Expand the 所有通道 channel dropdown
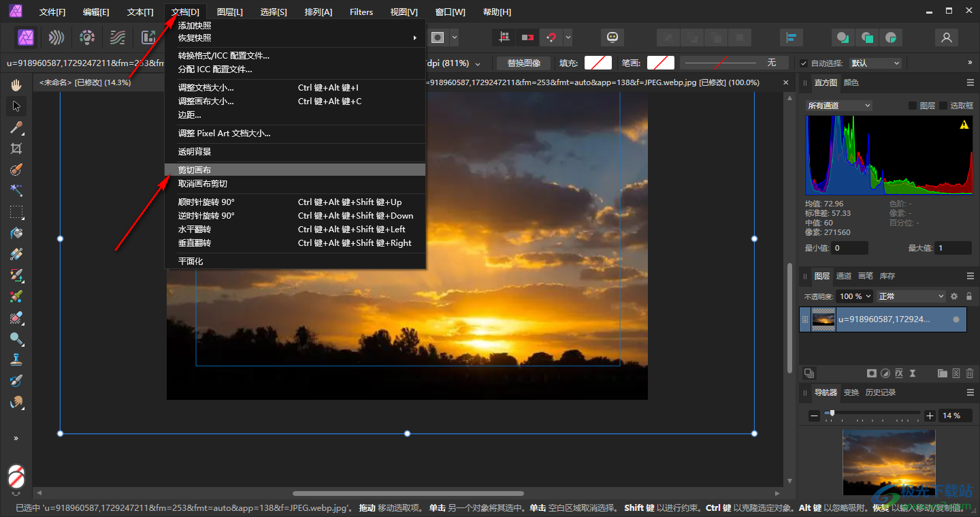 click(x=838, y=106)
